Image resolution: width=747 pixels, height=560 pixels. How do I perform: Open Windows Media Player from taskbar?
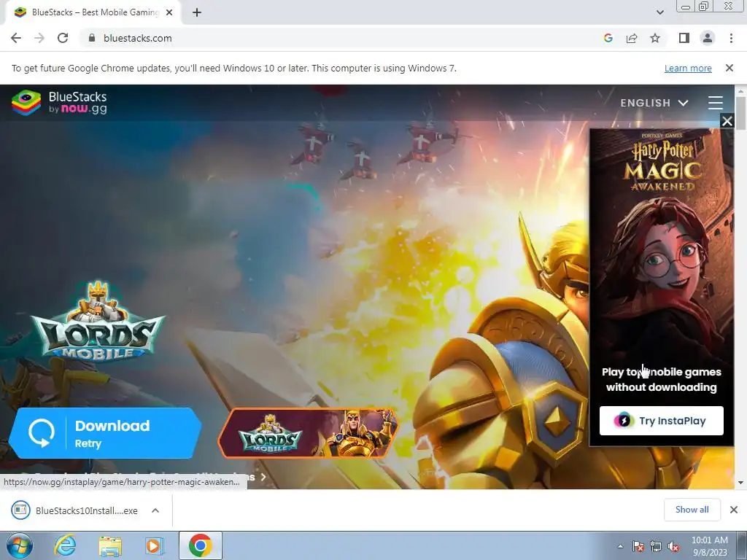click(153, 545)
